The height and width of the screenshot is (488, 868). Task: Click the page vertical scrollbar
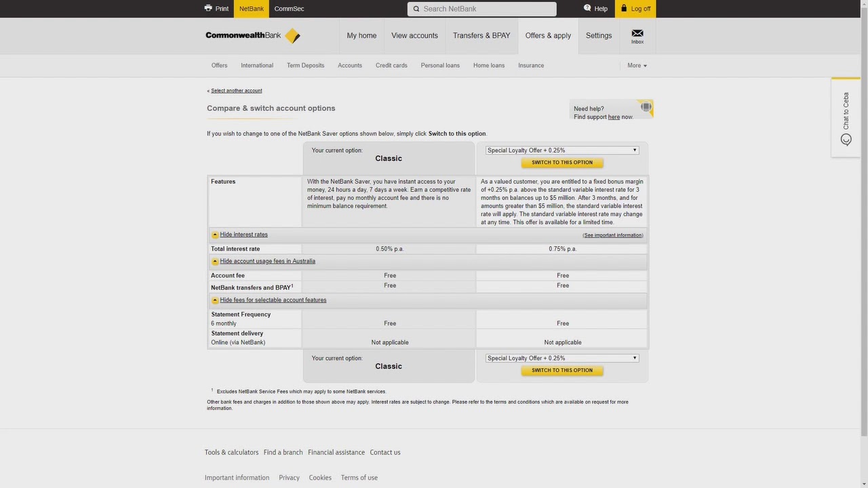[864, 224]
